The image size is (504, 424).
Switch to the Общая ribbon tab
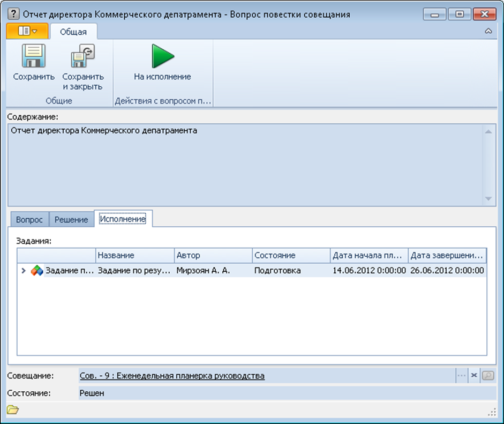(73, 32)
